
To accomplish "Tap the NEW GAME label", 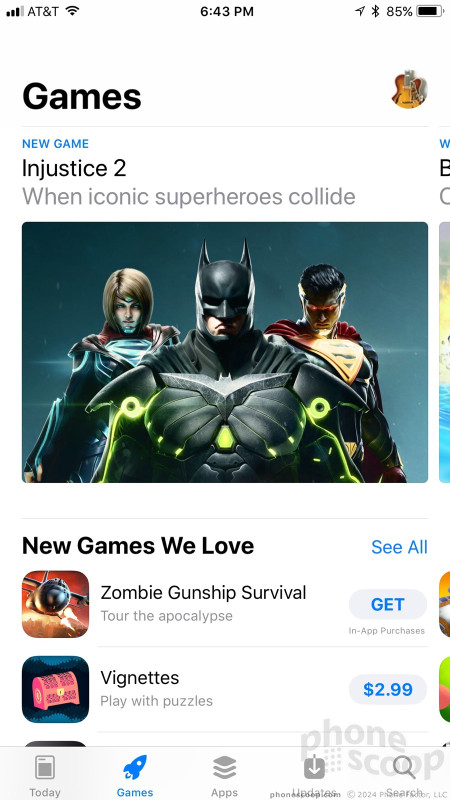I will click(x=56, y=144).
